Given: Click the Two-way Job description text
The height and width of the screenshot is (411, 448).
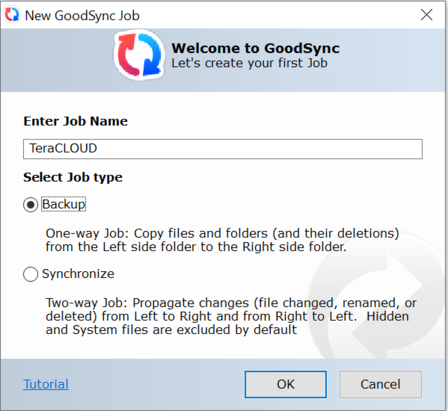Looking at the screenshot, I should (231, 316).
